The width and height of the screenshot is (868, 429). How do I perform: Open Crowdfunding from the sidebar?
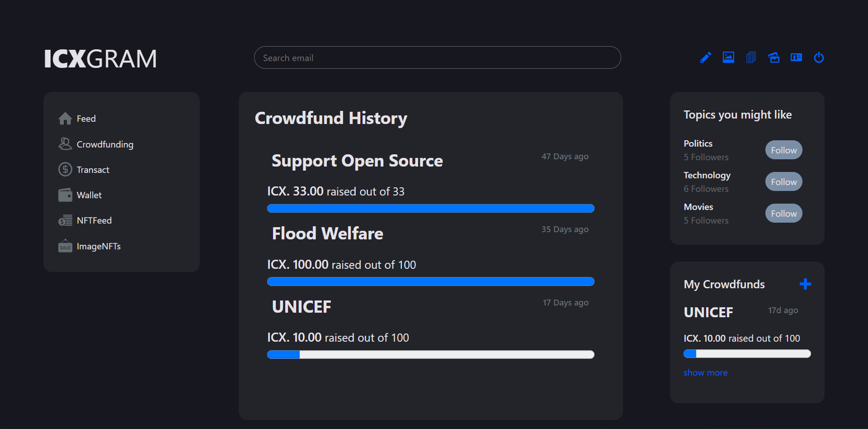[104, 144]
